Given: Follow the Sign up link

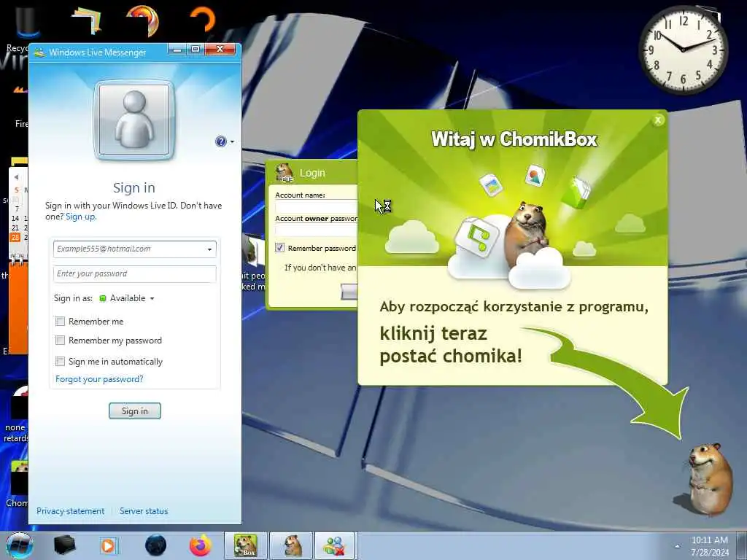Looking at the screenshot, I should [x=80, y=217].
